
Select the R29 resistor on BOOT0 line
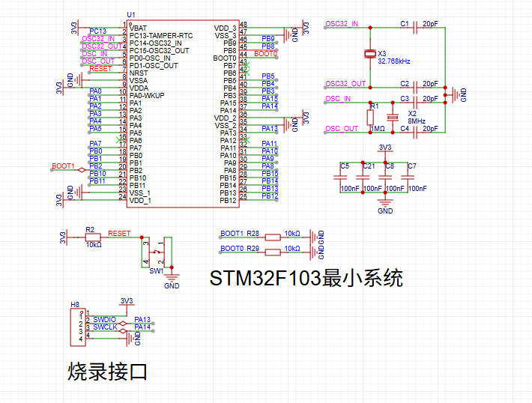tap(271, 249)
